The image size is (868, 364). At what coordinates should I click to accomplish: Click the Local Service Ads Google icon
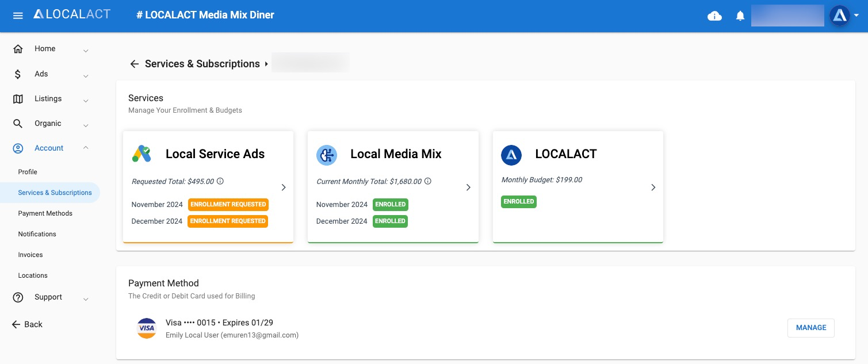pyautogui.click(x=142, y=154)
